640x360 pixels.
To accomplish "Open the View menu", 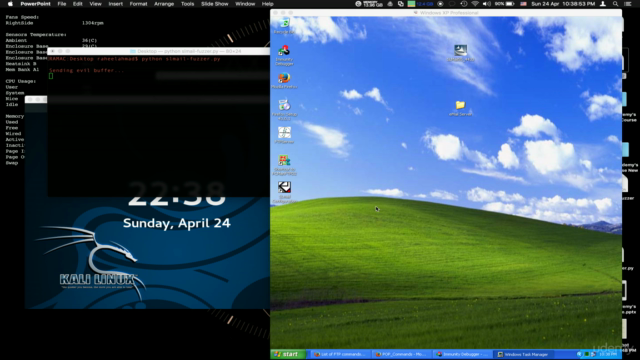I will point(96,4).
